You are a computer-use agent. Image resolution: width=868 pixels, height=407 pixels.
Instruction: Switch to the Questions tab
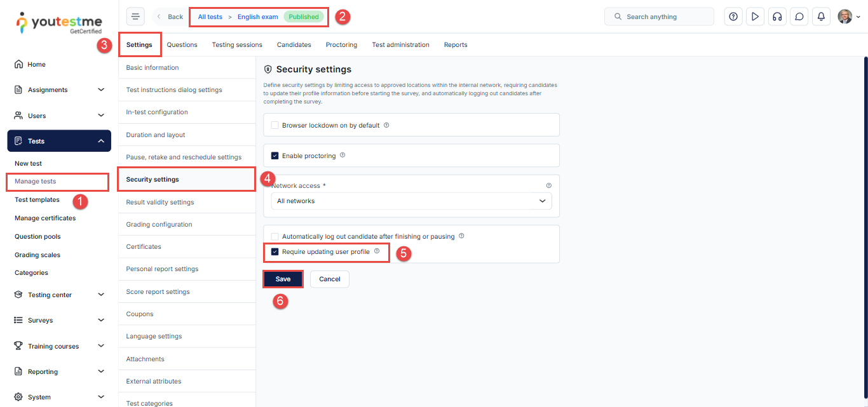click(182, 44)
